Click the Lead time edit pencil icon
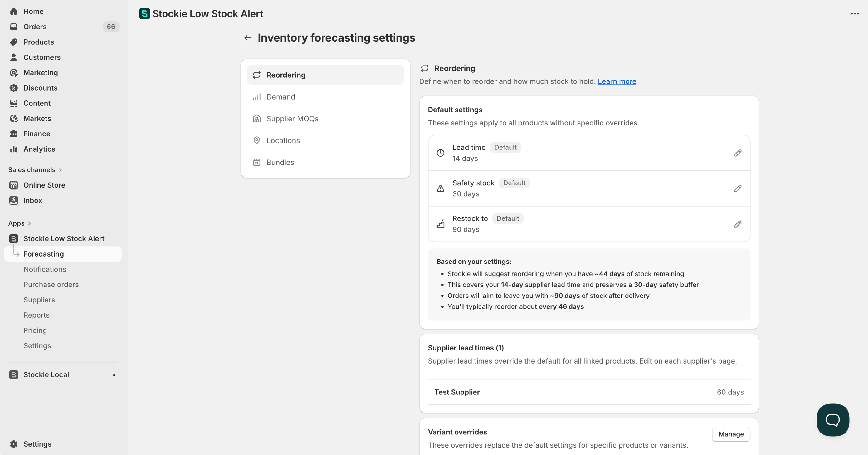The image size is (868, 455). [738, 153]
